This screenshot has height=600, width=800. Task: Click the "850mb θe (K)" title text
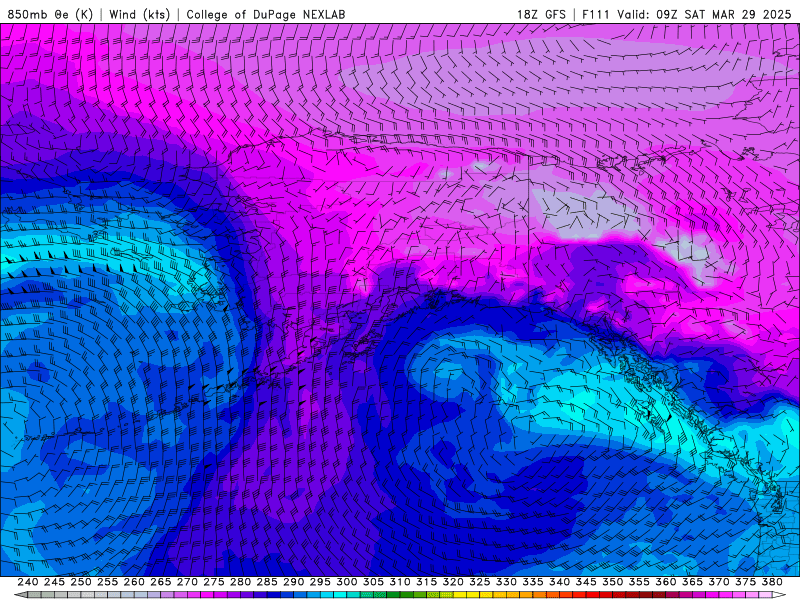(x=50, y=14)
